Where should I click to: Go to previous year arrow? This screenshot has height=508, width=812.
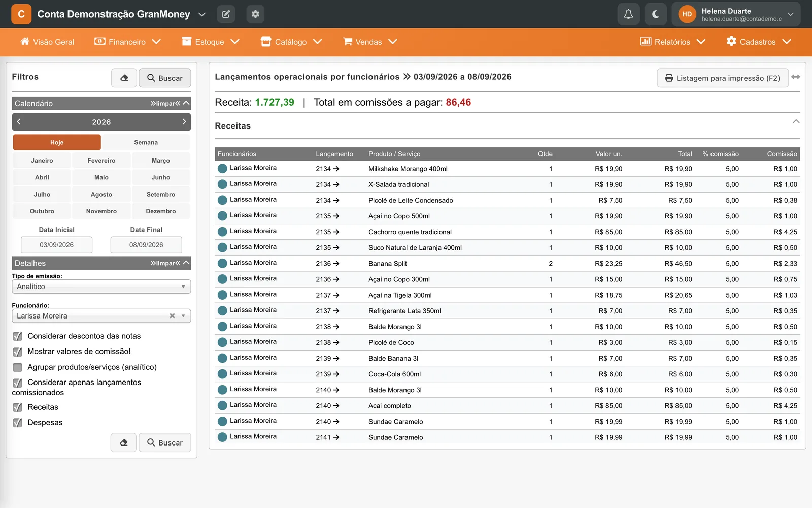(x=19, y=122)
